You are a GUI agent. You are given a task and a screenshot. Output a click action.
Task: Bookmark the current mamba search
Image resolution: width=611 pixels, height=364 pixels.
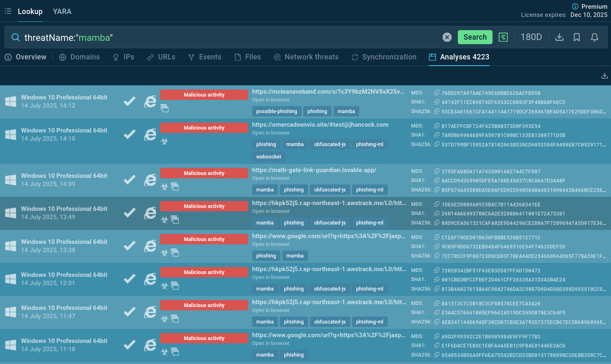point(577,37)
